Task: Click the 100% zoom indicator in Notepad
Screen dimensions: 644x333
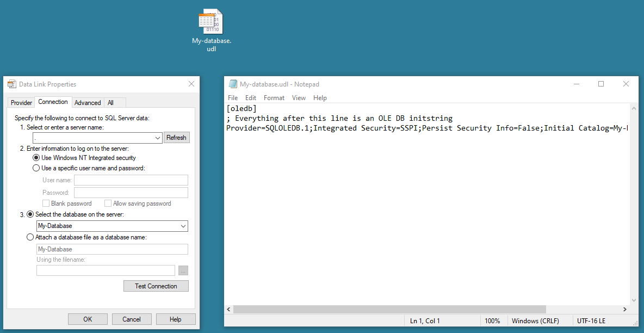Action: [493, 320]
